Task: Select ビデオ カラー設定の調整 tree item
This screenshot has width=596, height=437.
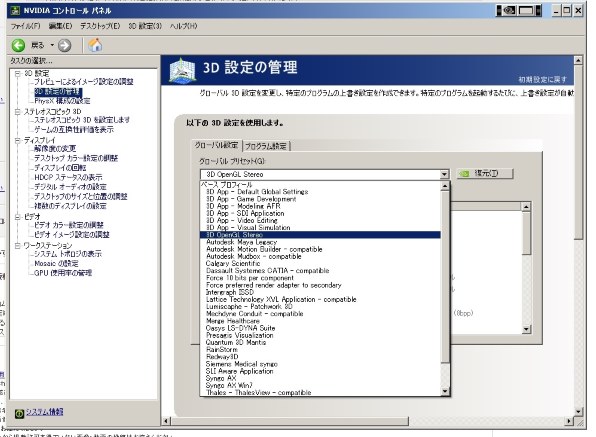Action: click(68, 225)
